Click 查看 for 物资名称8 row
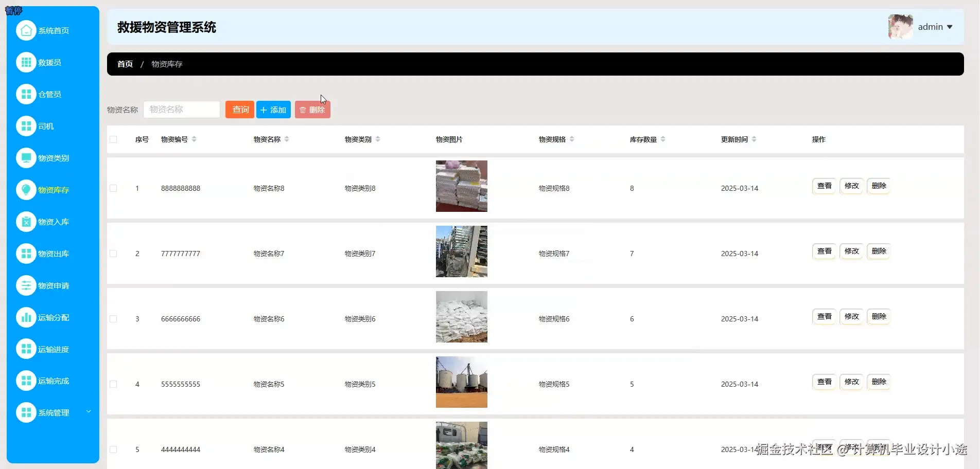This screenshot has width=980, height=469. (x=824, y=186)
